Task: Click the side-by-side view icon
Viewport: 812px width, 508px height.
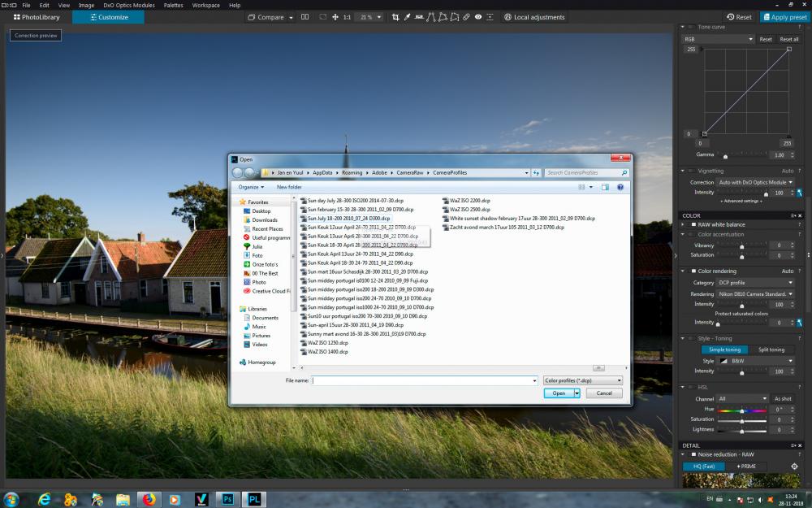Action: [305, 17]
